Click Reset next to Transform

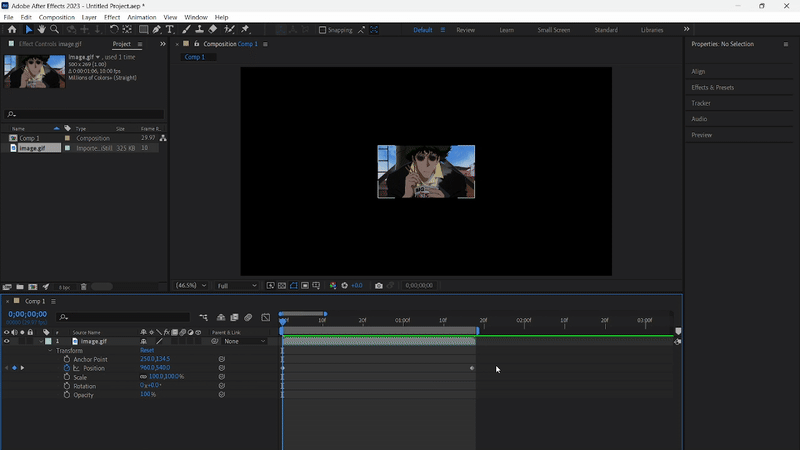pos(147,351)
